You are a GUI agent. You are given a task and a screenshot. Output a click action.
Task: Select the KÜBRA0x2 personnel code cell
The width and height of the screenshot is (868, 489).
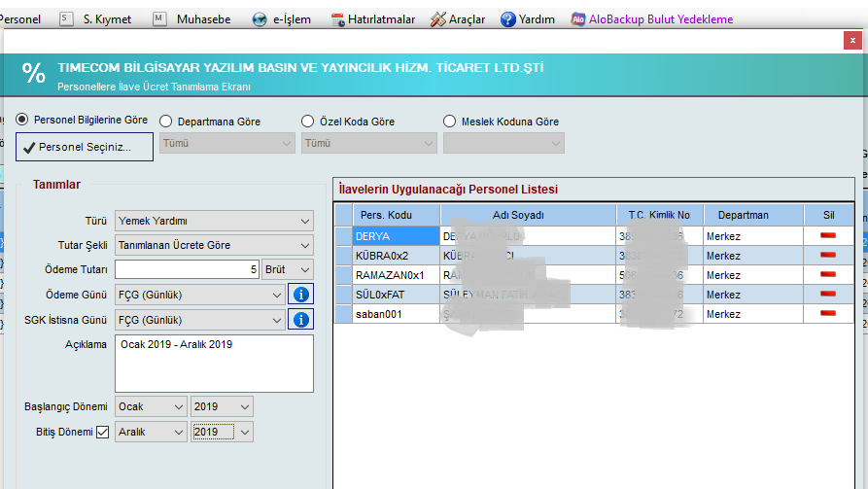point(397,256)
